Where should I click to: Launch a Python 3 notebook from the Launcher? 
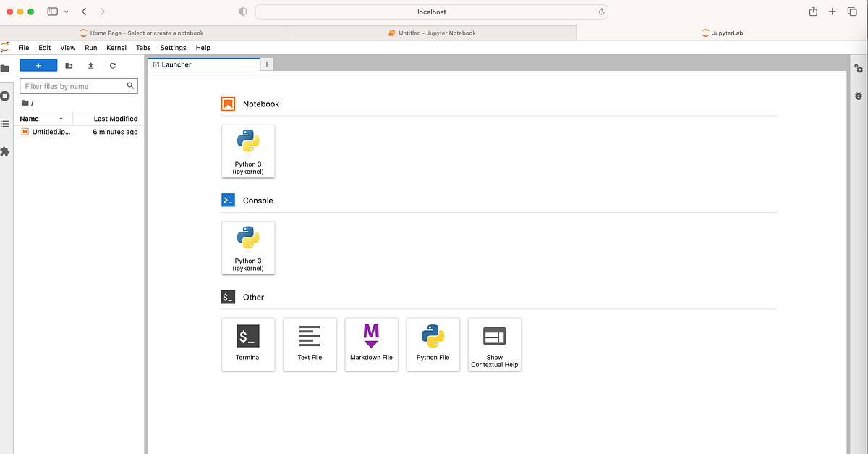248,151
